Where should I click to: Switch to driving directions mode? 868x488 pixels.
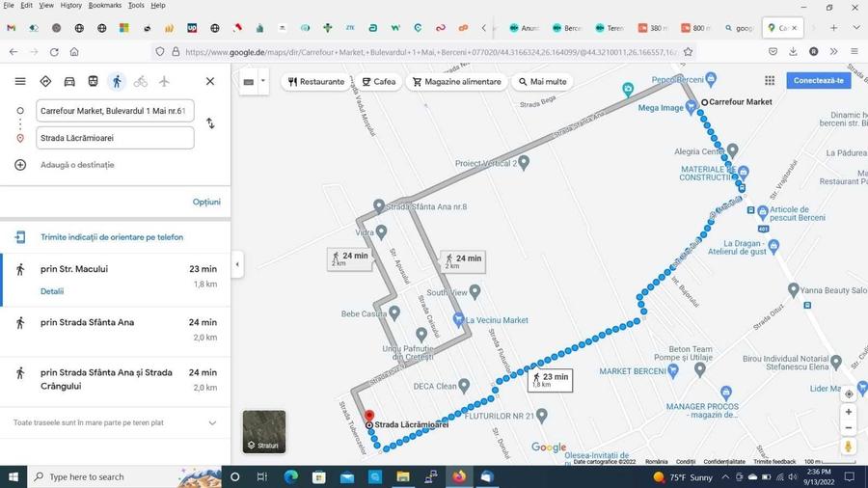click(x=69, y=81)
